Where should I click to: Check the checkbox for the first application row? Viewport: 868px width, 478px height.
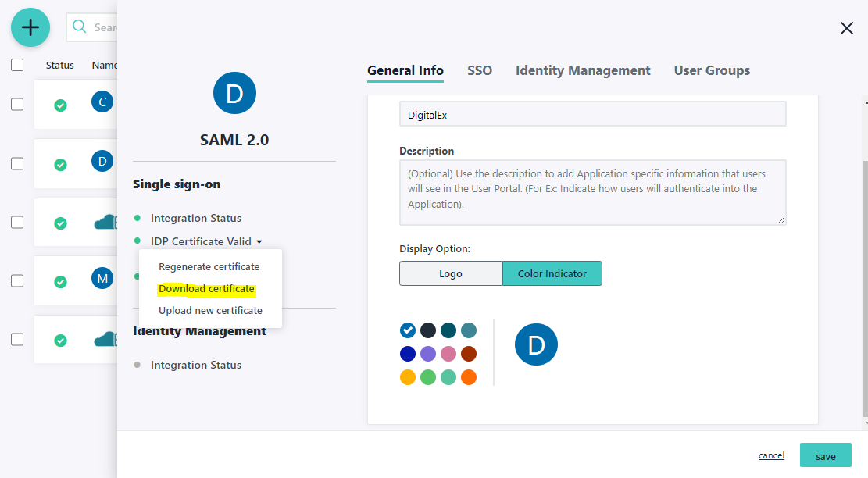point(17,105)
